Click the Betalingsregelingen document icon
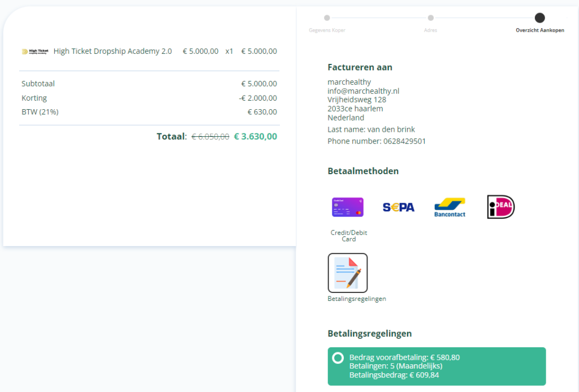Viewport: 579px width, 392px height. 347,273
